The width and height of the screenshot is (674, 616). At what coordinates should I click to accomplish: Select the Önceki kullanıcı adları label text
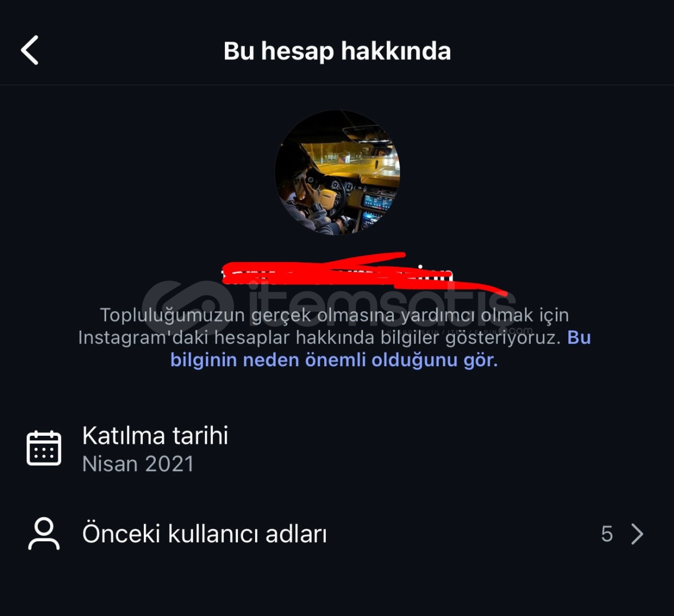click(205, 534)
